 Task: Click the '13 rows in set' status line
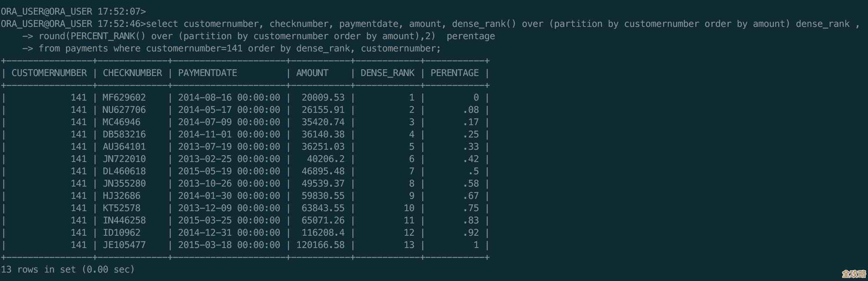pos(68,269)
